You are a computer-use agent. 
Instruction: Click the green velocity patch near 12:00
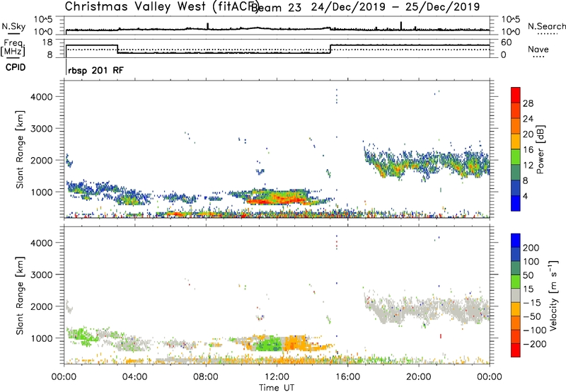tap(269, 343)
